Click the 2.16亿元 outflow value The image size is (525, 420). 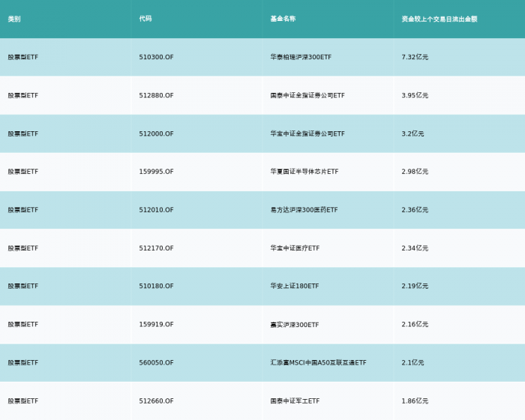[415, 324]
